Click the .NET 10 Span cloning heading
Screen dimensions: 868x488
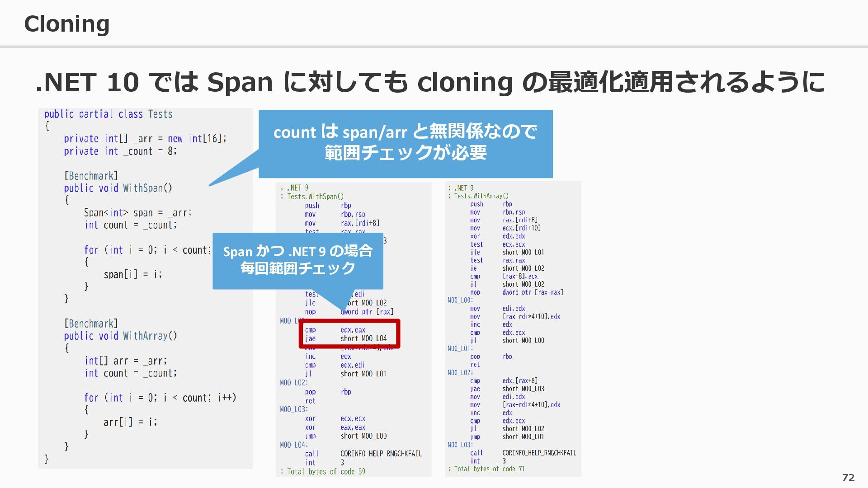tap(430, 82)
